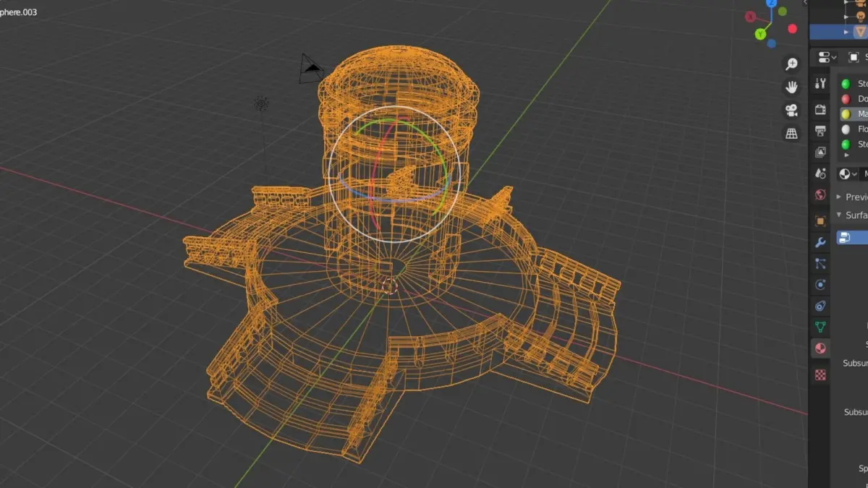Switch perspective/orthographic with the grid icon
The height and width of the screenshot is (488, 868).
(x=792, y=133)
